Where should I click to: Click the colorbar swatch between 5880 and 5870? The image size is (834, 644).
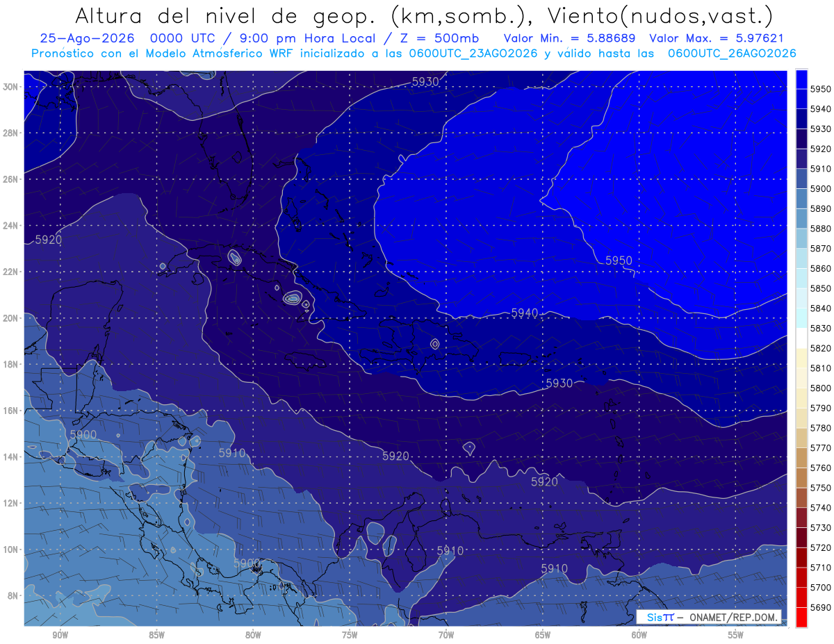[x=801, y=238]
